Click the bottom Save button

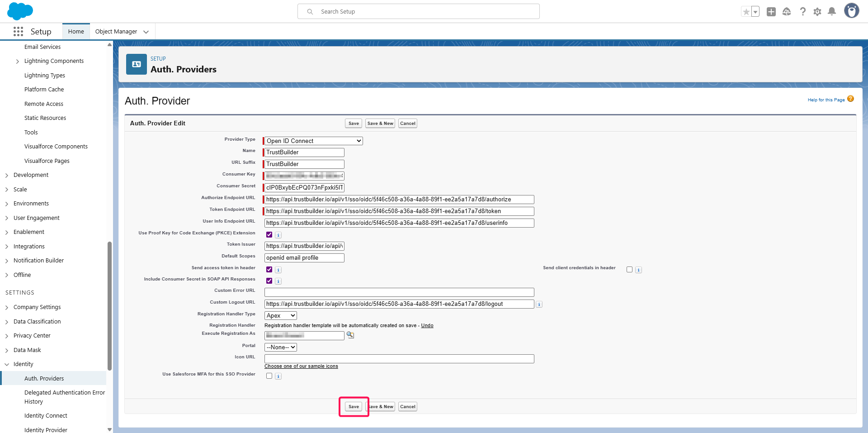point(354,407)
